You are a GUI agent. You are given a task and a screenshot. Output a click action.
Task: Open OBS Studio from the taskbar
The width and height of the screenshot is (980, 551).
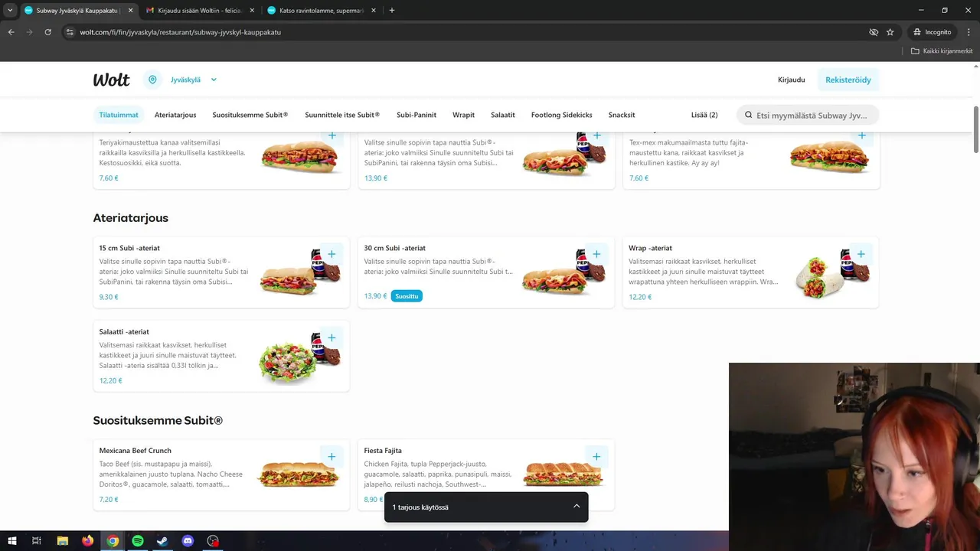[x=213, y=541]
